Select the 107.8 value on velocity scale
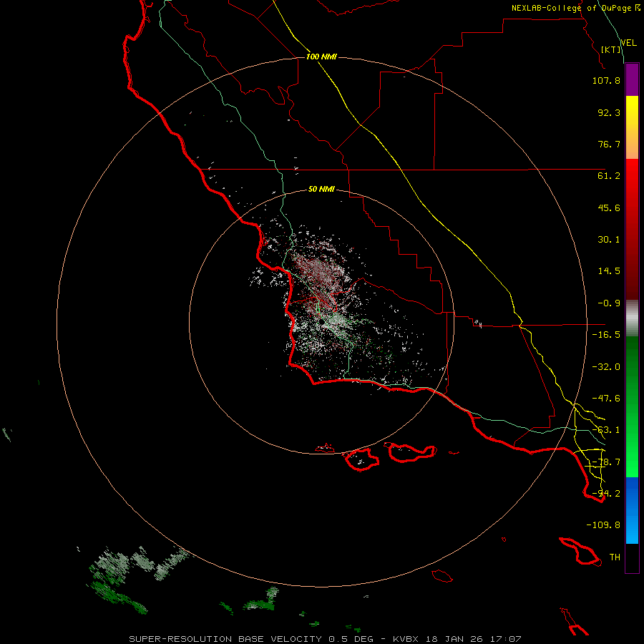This screenshot has height=644, width=644. coord(606,80)
